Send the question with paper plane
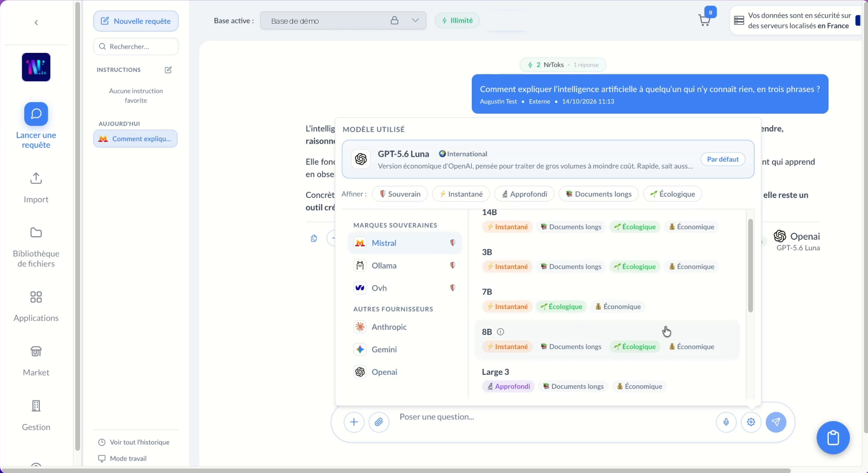Screen dimensions: 868x473 [x=776, y=422]
